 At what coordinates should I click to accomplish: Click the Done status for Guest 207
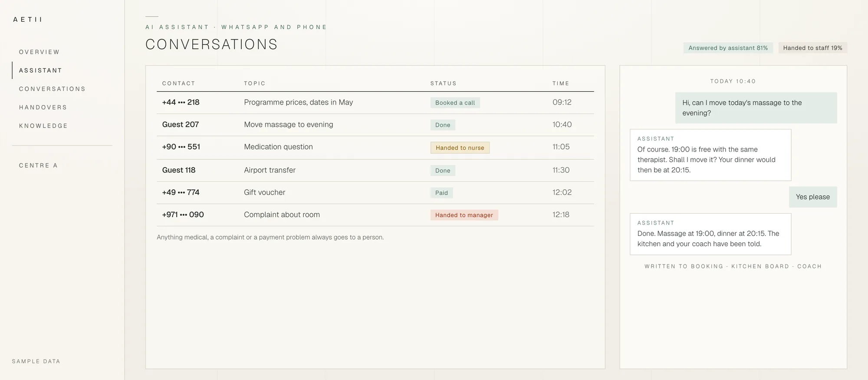pos(443,125)
